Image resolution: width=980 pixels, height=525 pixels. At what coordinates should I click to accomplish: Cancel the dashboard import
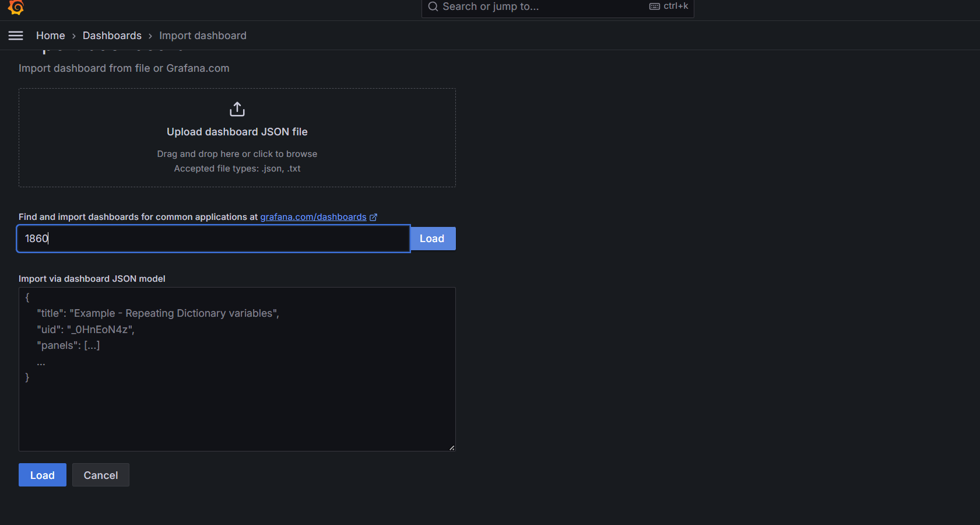(101, 475)
